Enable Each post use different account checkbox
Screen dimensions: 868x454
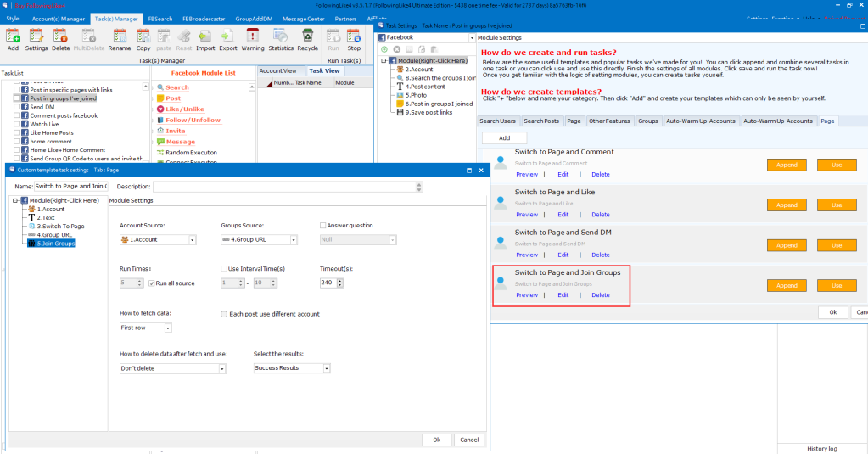pos(224,314)
